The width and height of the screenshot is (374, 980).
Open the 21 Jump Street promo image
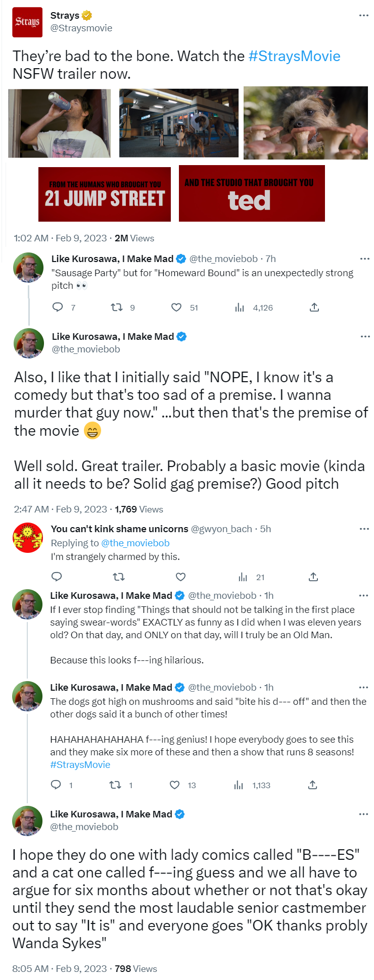click(x=105, y=194)
